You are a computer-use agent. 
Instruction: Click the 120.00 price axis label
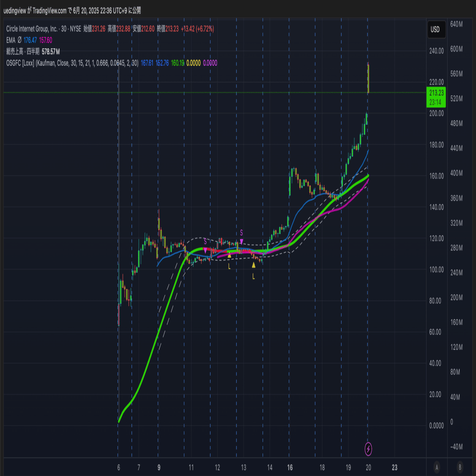pos(436,239)
